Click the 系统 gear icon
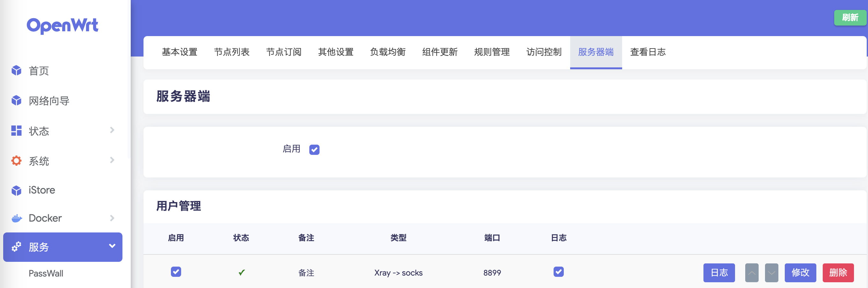The width and height of the screenshot is (868, 288). tap(16, 161)
